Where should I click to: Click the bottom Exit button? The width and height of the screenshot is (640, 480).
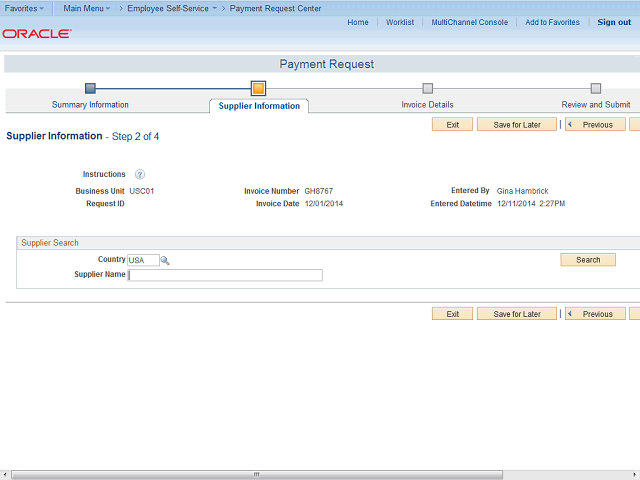(452, 314)
